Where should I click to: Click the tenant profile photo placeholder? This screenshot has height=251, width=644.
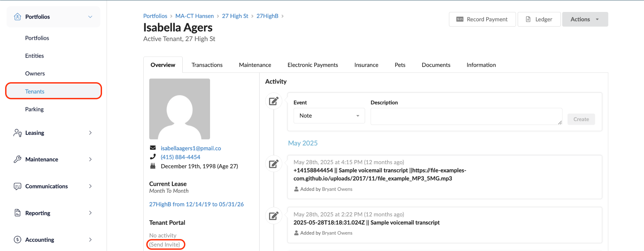[x=180, y=109]
